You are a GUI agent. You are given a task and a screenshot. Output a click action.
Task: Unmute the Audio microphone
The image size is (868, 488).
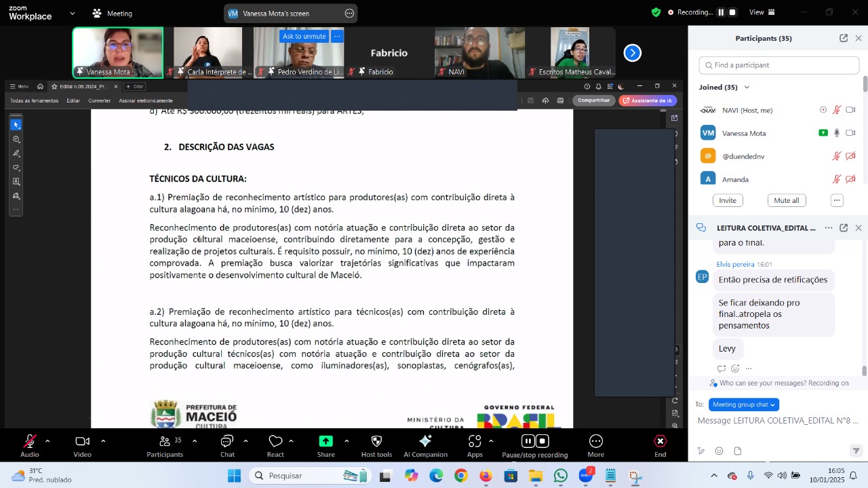[x=30, y=442]
